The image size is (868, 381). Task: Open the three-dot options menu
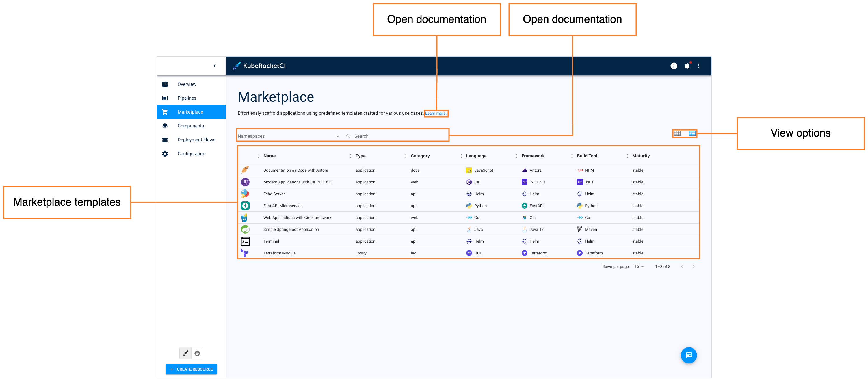[698, 66]
